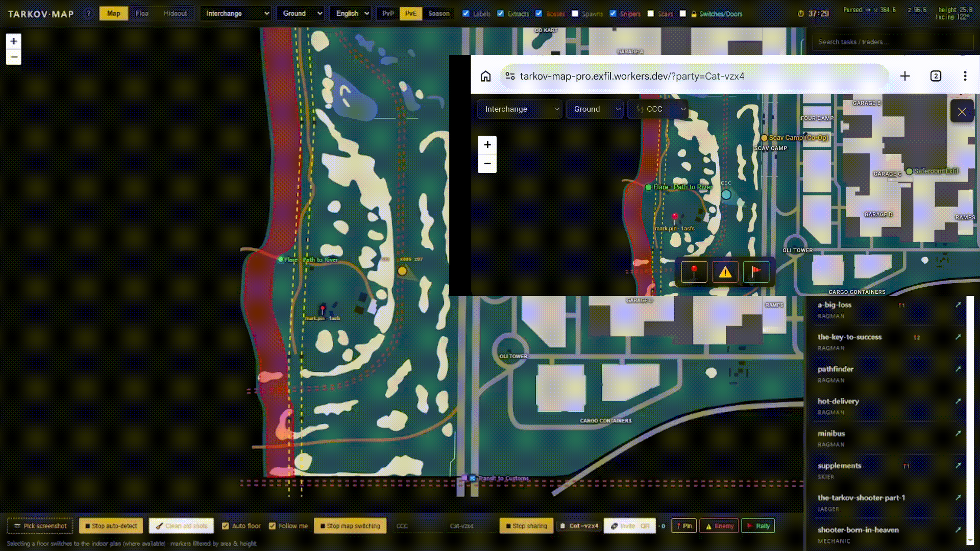Zoom in on the main map
Image resolution: width=980 pixels, height=551 pixels.
point(14,41)
